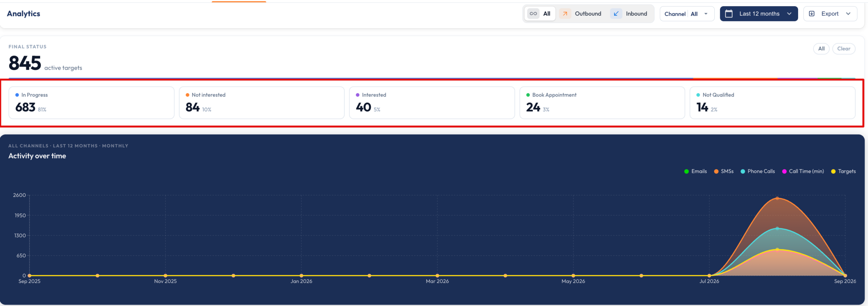Click the Export download icon

[x=812, y=14]
